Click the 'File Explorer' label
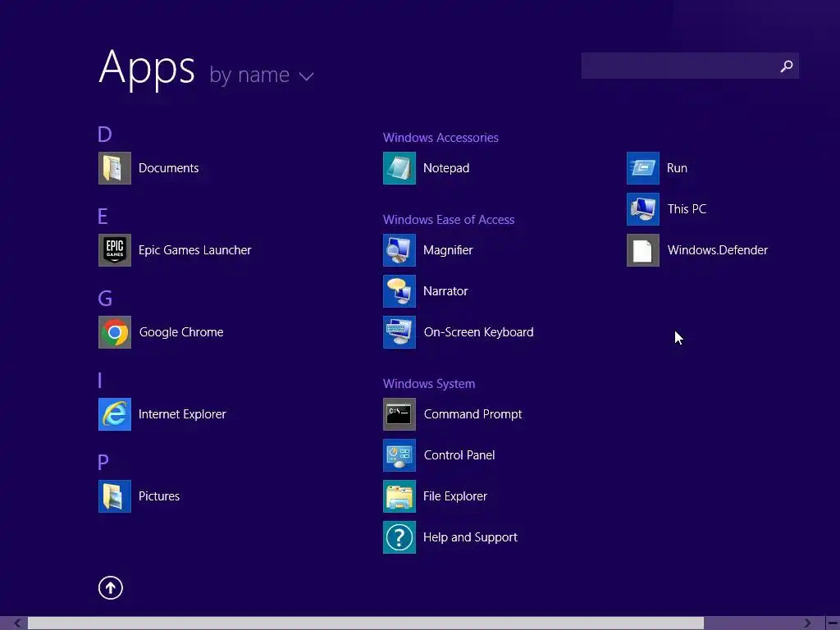The width and height of the screenshot is (840, 630). pyautogui.click(x=454, y=496)
